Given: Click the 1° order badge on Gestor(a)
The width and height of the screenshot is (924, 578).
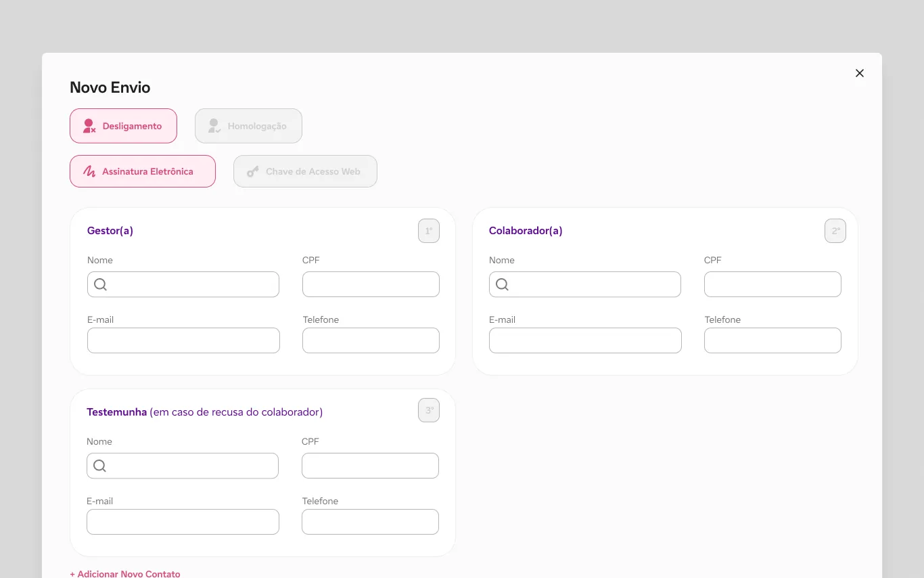Looking at the screenshot, I should pos(429,231).
